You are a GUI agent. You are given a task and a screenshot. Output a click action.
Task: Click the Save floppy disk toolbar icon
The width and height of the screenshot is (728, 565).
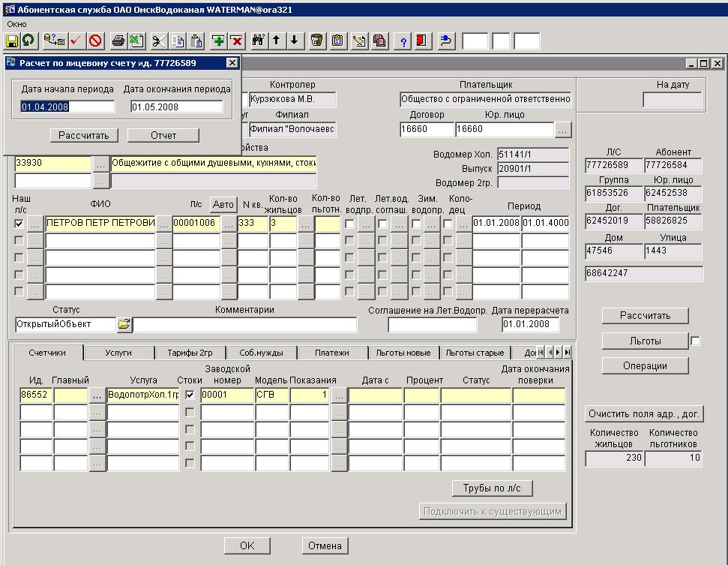[x=13, y=41]
